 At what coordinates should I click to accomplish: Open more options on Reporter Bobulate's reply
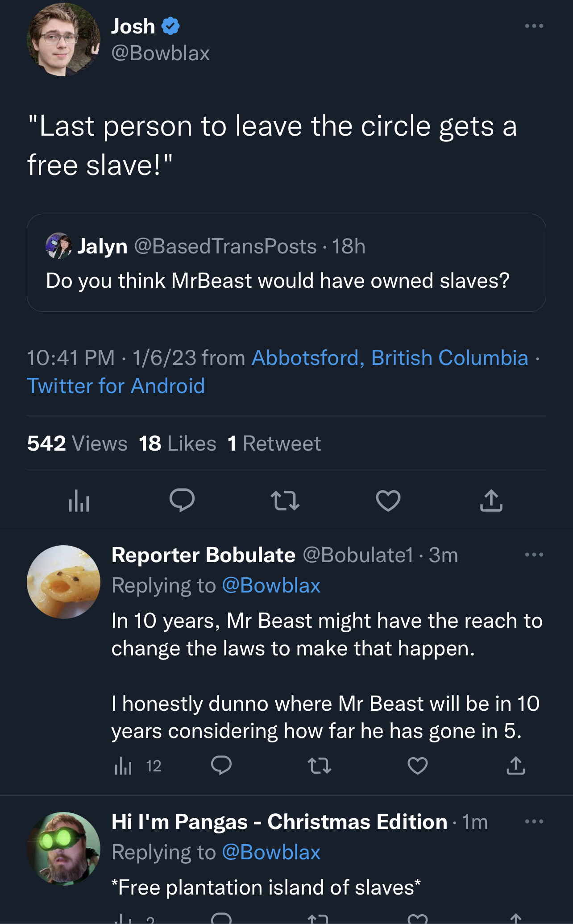coord(534,555)
